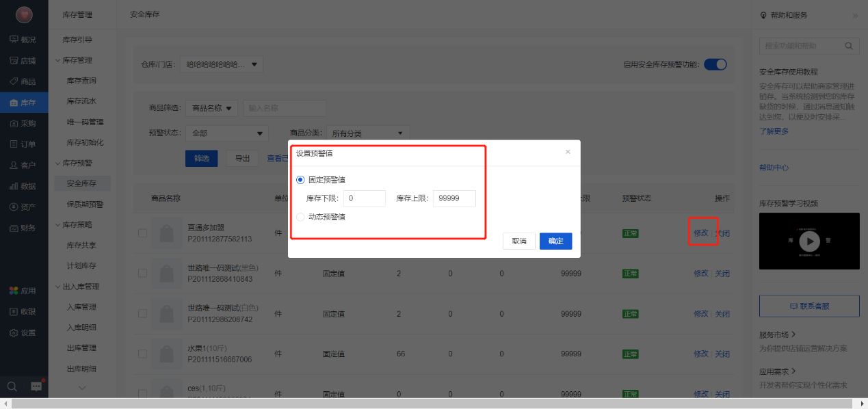868x409 pixels.
Task: Open the 帮助中心 link
Action: click(x=774, y=168)
